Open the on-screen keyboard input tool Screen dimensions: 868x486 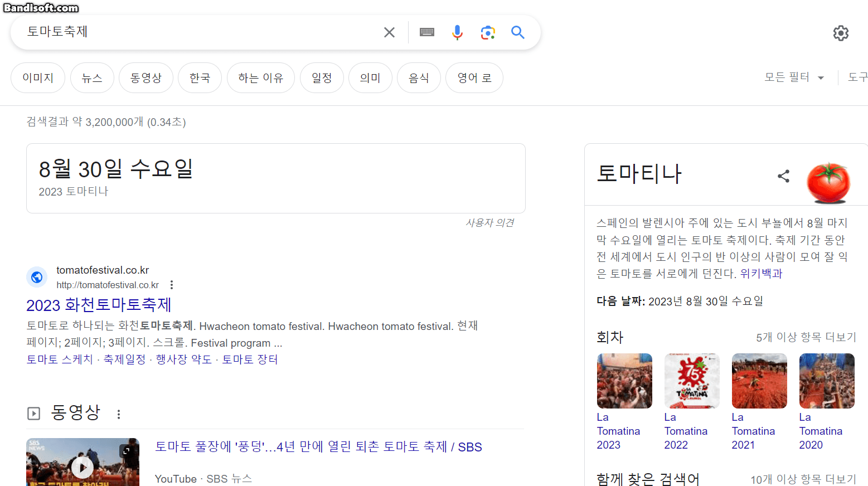(x=427, y=32)
